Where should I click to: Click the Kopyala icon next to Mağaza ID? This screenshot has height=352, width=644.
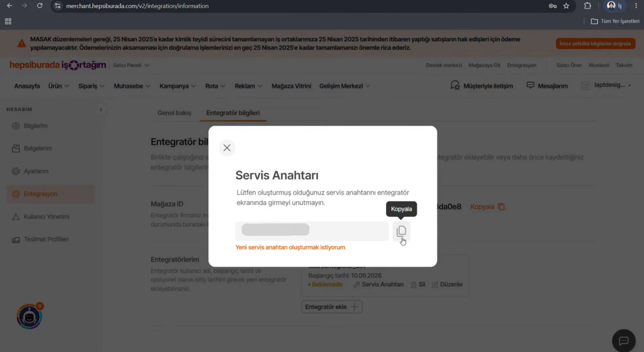(501, 207)
